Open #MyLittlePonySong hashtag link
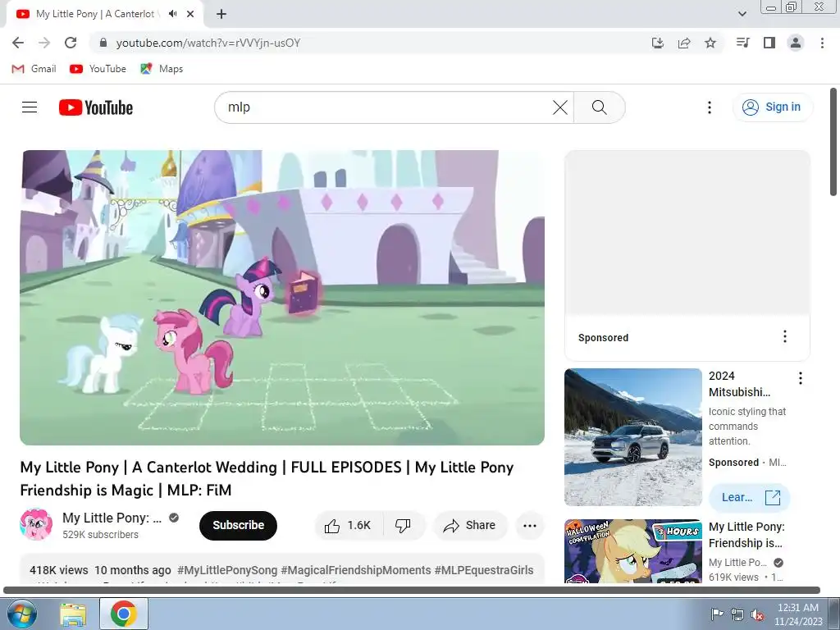 (227, 570)
